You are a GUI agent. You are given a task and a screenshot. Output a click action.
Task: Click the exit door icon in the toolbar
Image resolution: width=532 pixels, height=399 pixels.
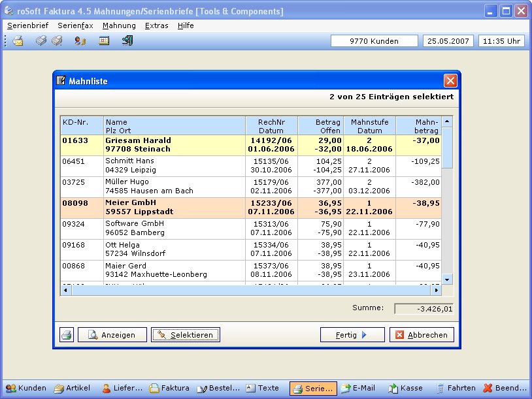pyautogui.click(x=127, y=41)
